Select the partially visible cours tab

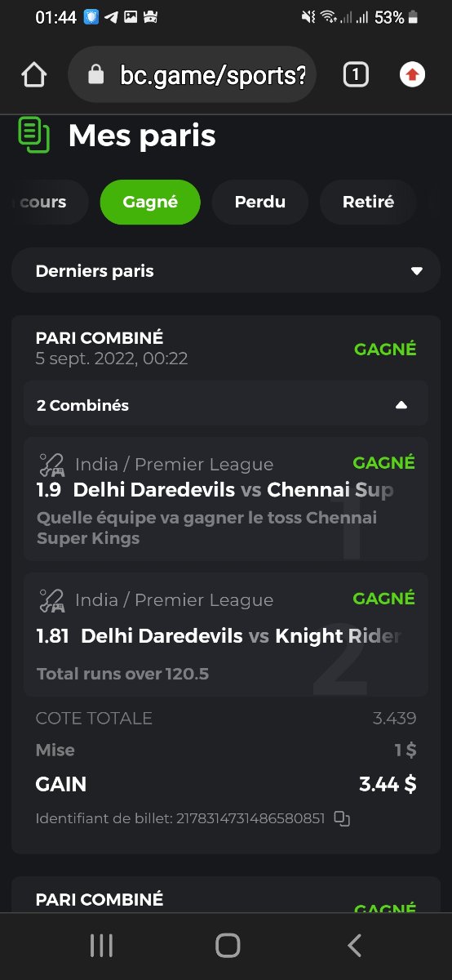44,202
